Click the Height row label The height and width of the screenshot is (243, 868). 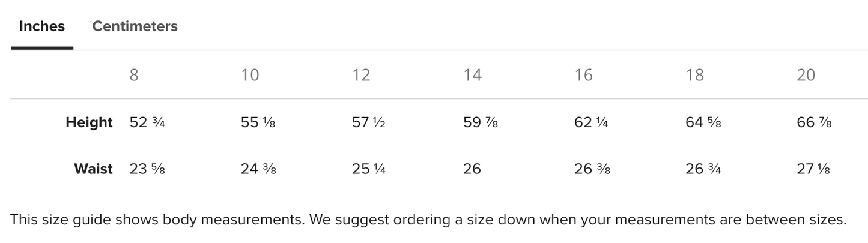(x=89, y=122)
